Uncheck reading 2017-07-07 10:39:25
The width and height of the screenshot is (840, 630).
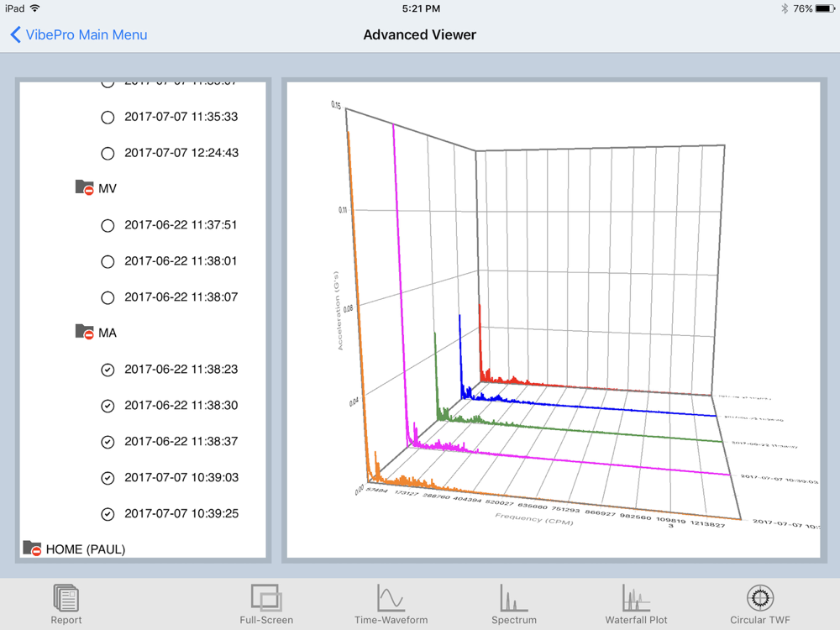pos(108,514)
